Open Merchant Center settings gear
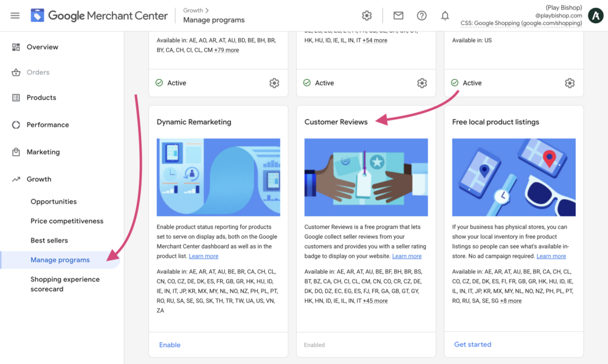Image resolution: width=608 pixels, height=364 pixels. (x=367, y=16)
